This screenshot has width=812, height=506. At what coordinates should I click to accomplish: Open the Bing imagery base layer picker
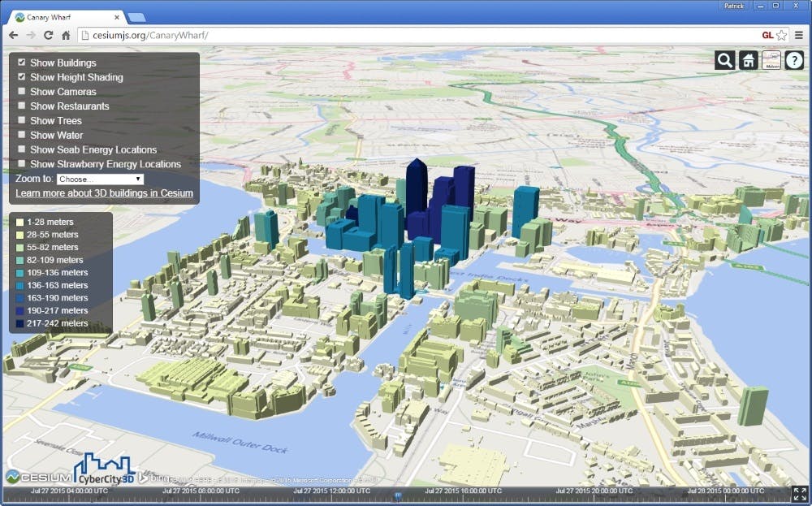770,59
